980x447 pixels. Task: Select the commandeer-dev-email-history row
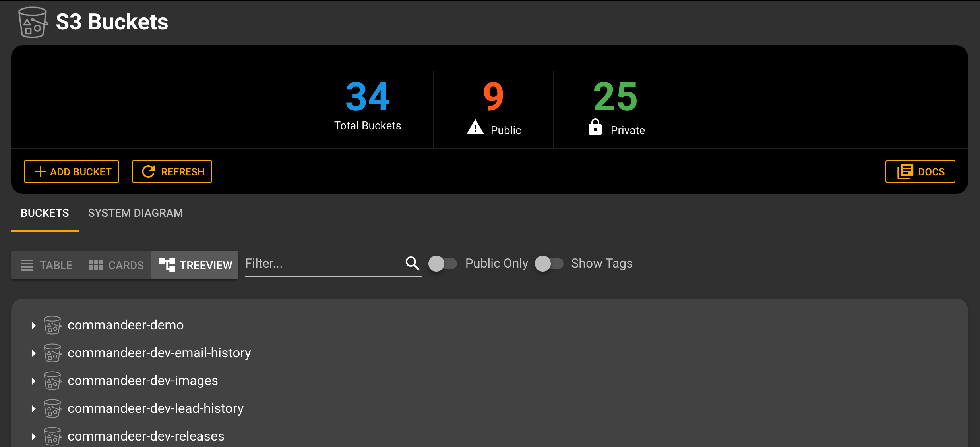coord(490,353)
